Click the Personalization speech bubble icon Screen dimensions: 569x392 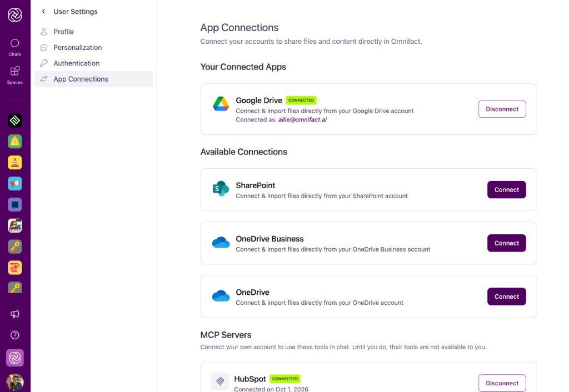point(44,48)
